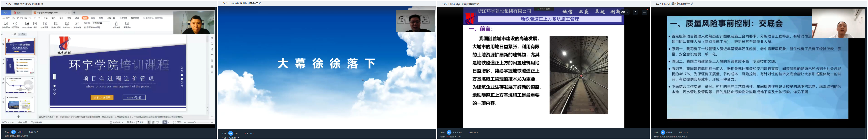Viewport: 868px width, 140px height.
Task: Open the 开始 ribbon tab
Action: click(45, 18)
